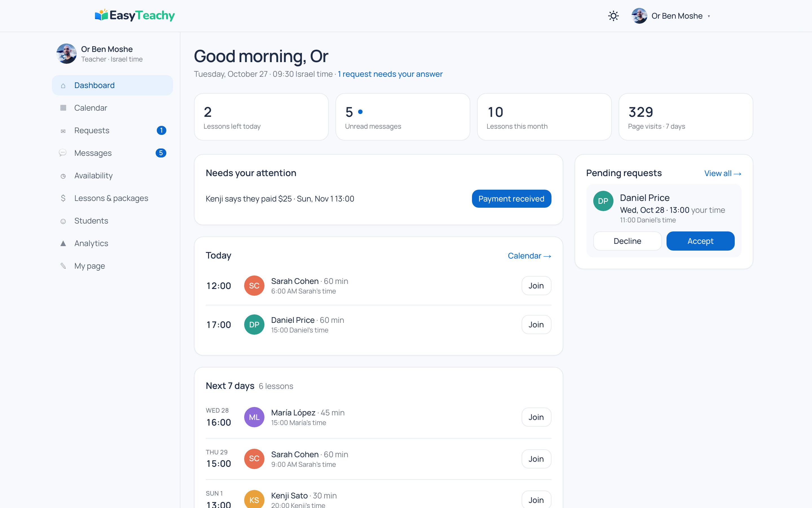Open the Calendar link in Today card
Image resolution: width=812 pixels, height=508 pixels.
529,256
